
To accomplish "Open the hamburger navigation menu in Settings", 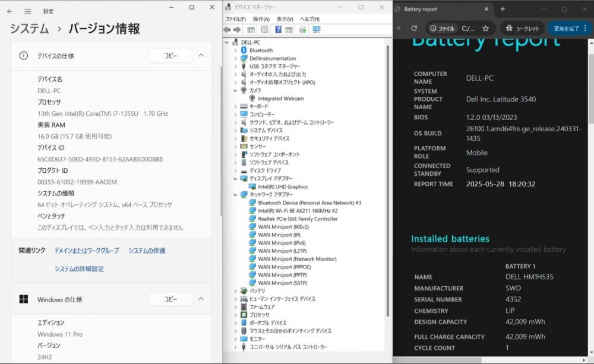I will click(28, 11).
